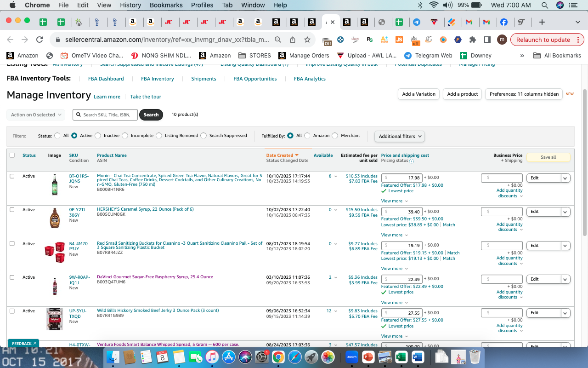This screenshot has width=588, height=368.
Task: Expand available quantity 8 for Monin Chai
Action: 333,176
